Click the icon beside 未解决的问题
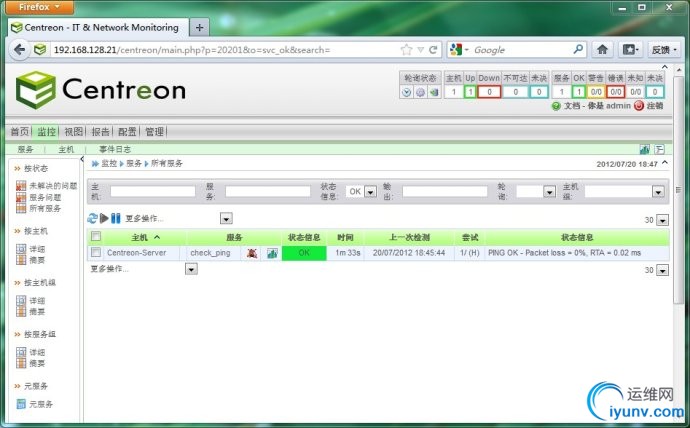The width and height of the screenshot is (690, 428). tap(21, 186)
